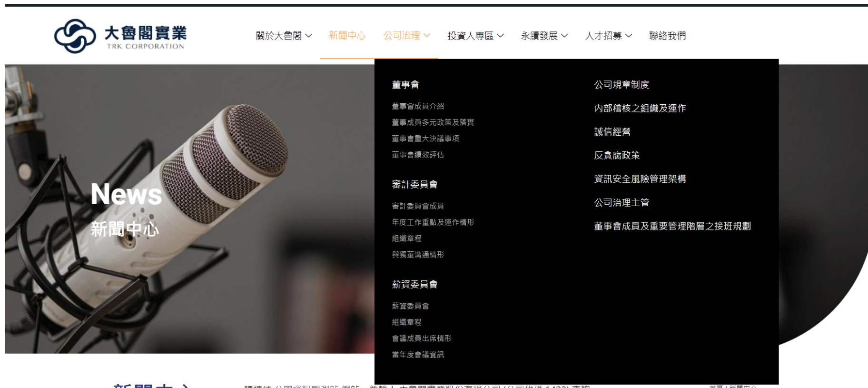Open the 新聞中心 menu item
Viewport: 868px width, 388px height.
click(347, 36)
